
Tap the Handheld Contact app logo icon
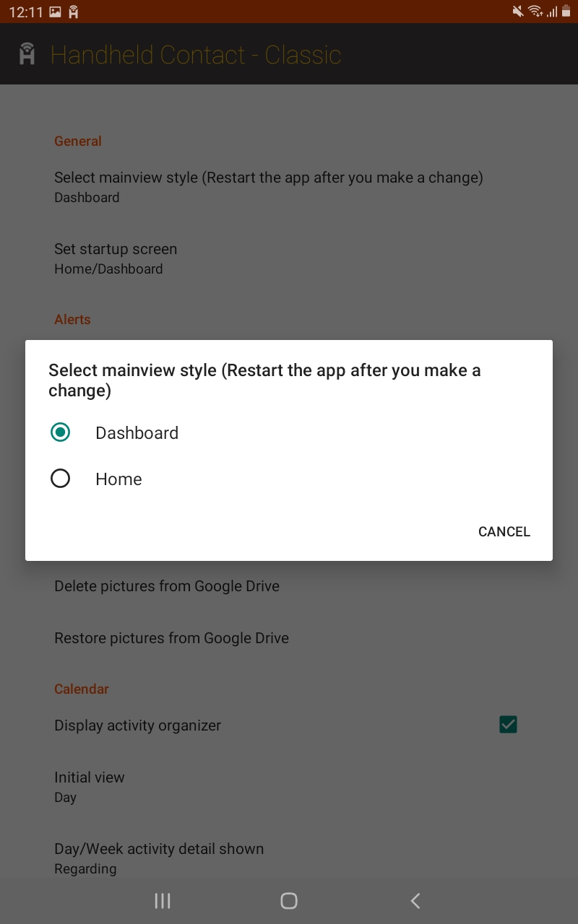[x=27, y=54]
